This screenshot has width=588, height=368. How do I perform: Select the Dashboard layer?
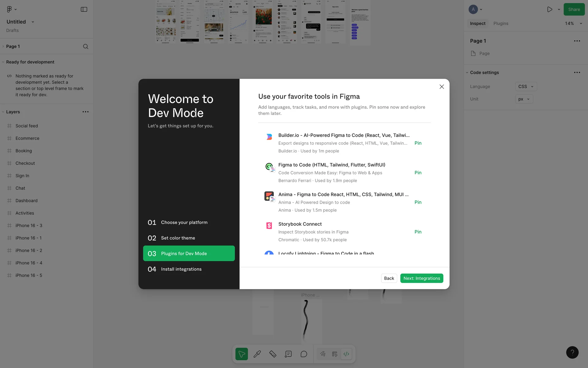pos(27,201)
